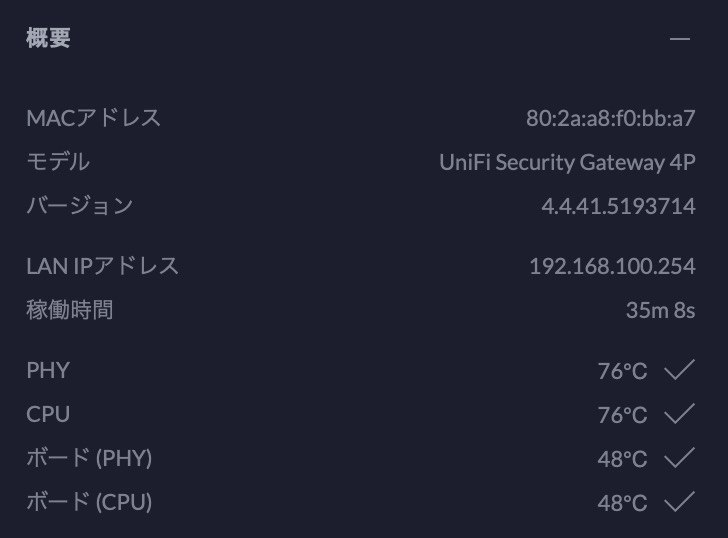Click the MACアドレス label
This screenshot has width=728, height=538.
[x=94, y=117]
